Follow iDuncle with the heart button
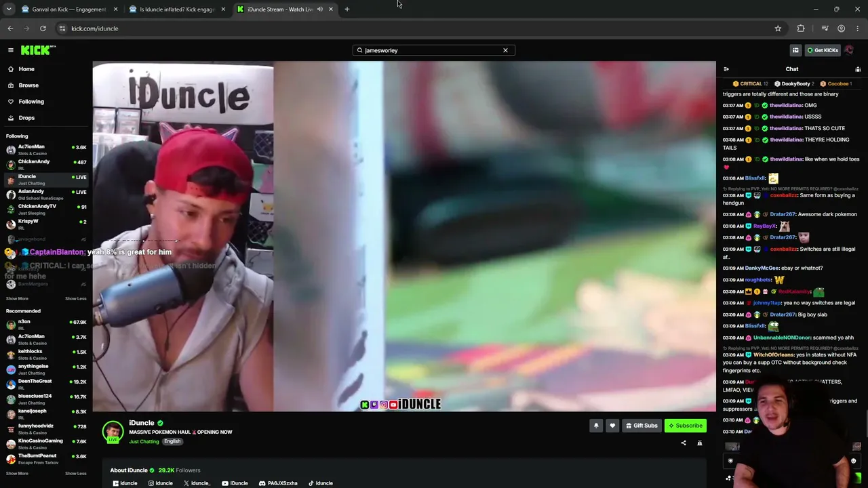The image size is (868, 488). coord(612,426)
